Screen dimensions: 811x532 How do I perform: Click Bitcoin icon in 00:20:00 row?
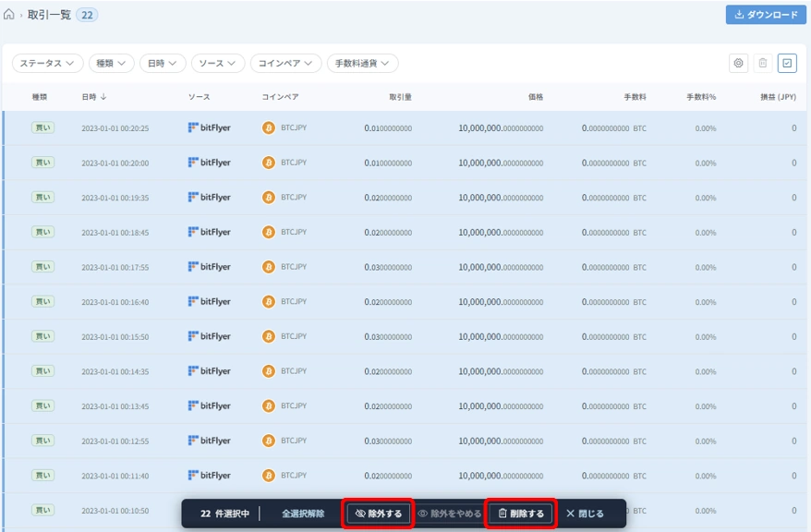tap(269, 163)
